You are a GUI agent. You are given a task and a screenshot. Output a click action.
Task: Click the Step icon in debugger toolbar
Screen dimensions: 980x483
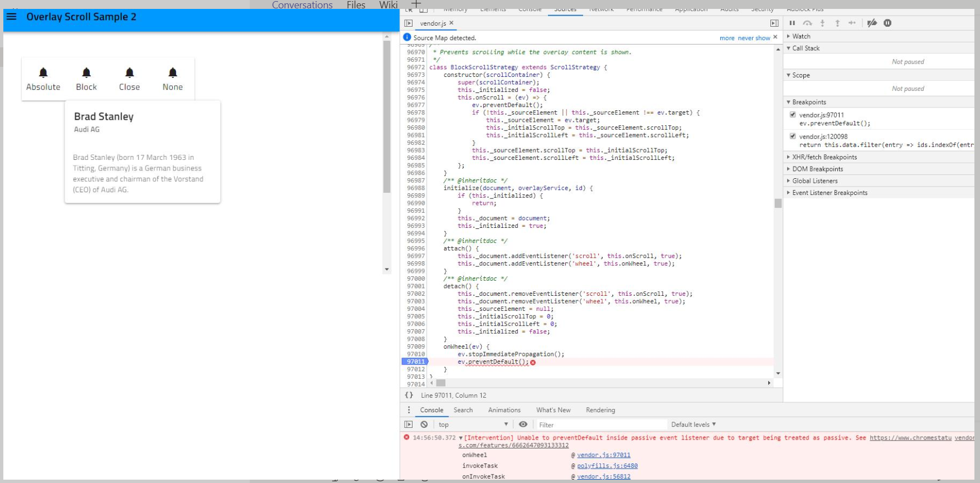pyautogui.click(x=852, y=23)
